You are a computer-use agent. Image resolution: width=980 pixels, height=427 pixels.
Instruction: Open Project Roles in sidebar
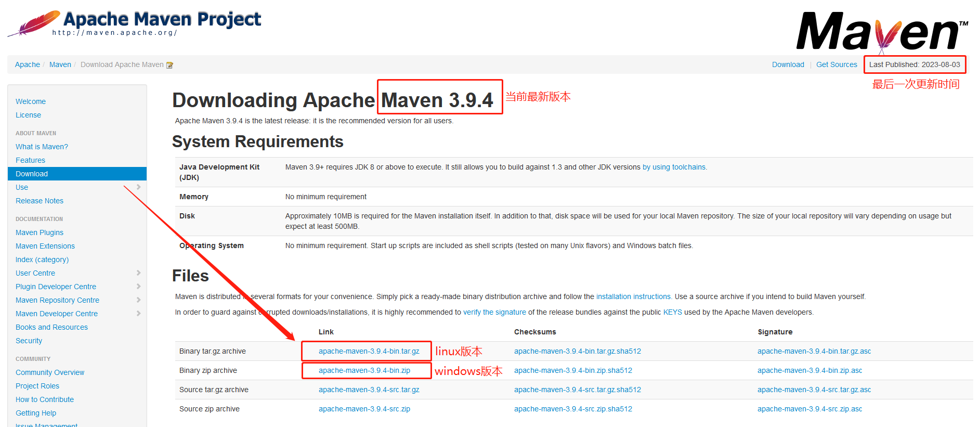coord(37,386)
